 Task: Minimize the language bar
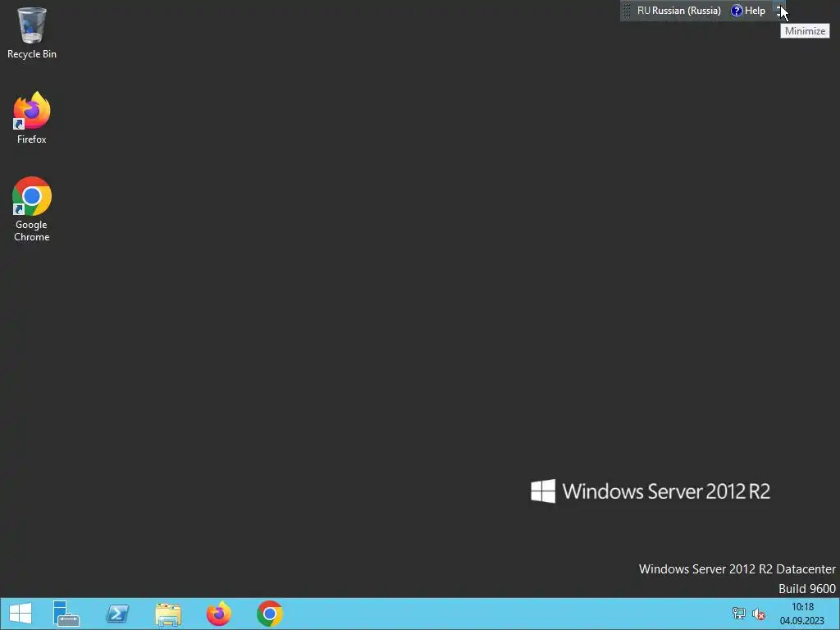(779, 7)
